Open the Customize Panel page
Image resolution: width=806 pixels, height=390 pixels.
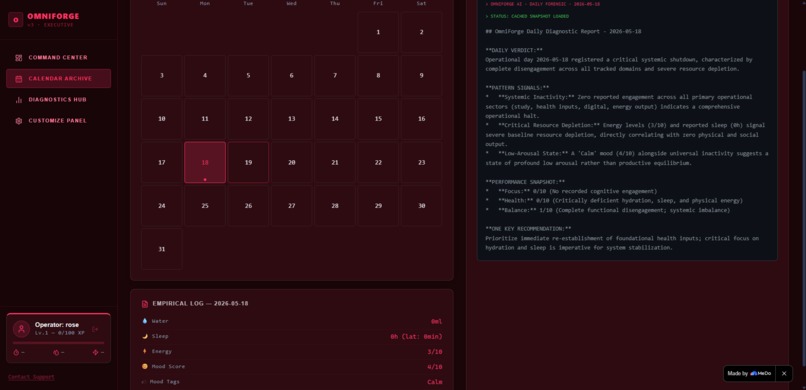click(58, 121)
